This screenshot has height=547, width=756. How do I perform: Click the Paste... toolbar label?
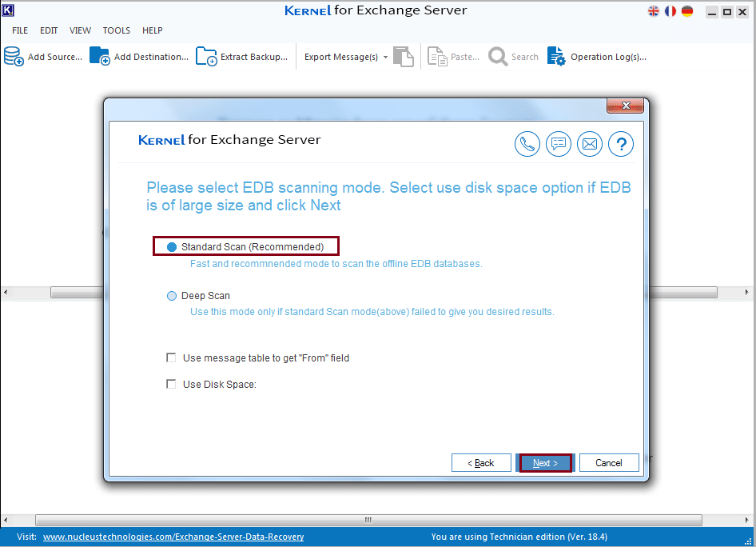pos(465,57)
